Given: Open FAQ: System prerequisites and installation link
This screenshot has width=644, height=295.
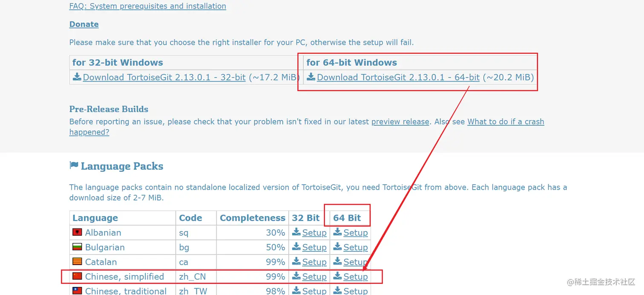Looking at the screenshot, I should click(x=148, y=6).
